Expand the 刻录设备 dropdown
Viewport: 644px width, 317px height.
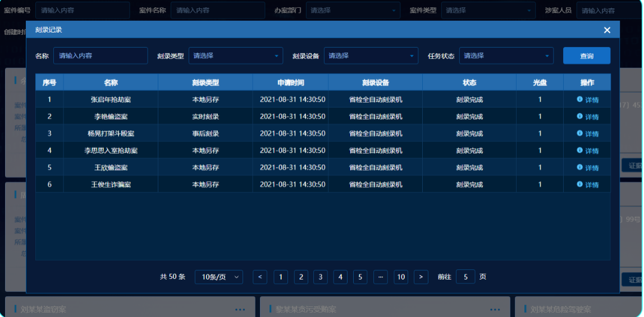point(371,56)
